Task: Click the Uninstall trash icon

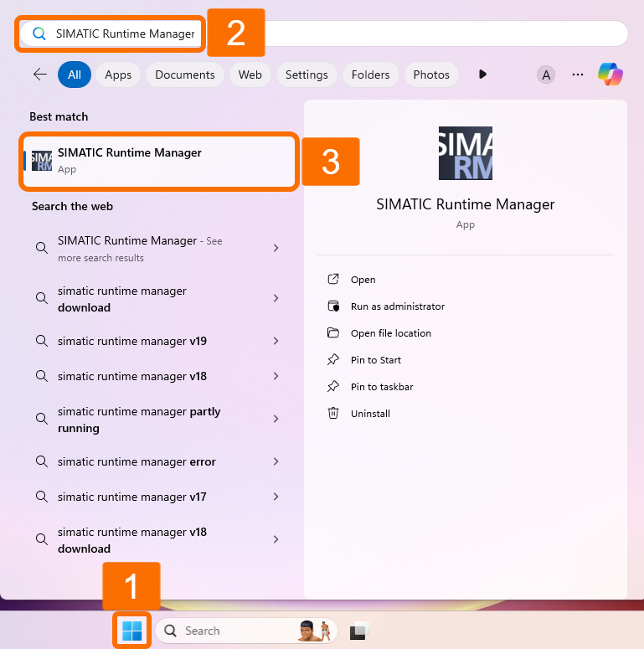Action: (x=333, y=413)
